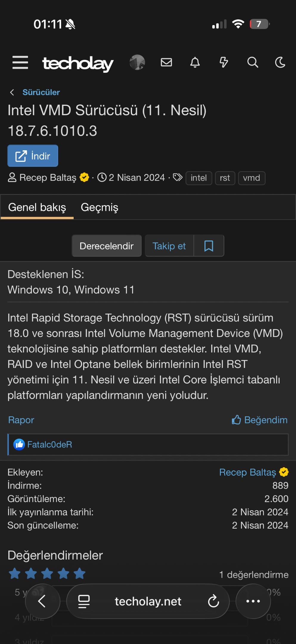Open the notifications bell

(195, 62)
